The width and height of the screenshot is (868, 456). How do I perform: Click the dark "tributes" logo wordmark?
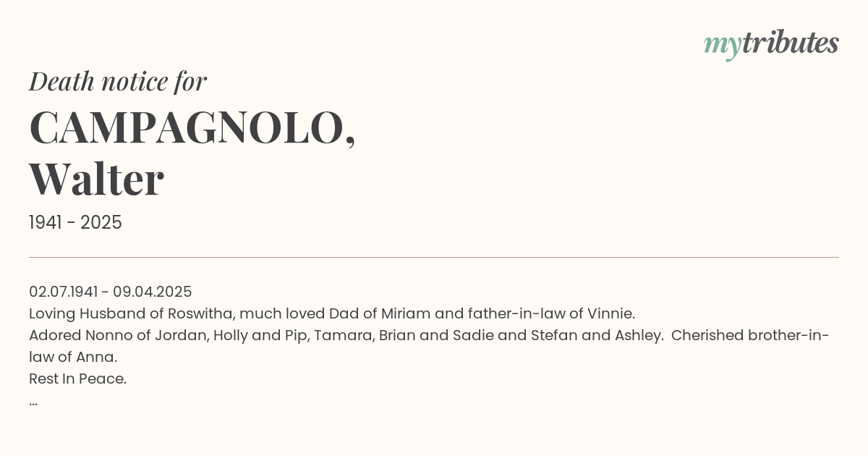pos(790,43)
